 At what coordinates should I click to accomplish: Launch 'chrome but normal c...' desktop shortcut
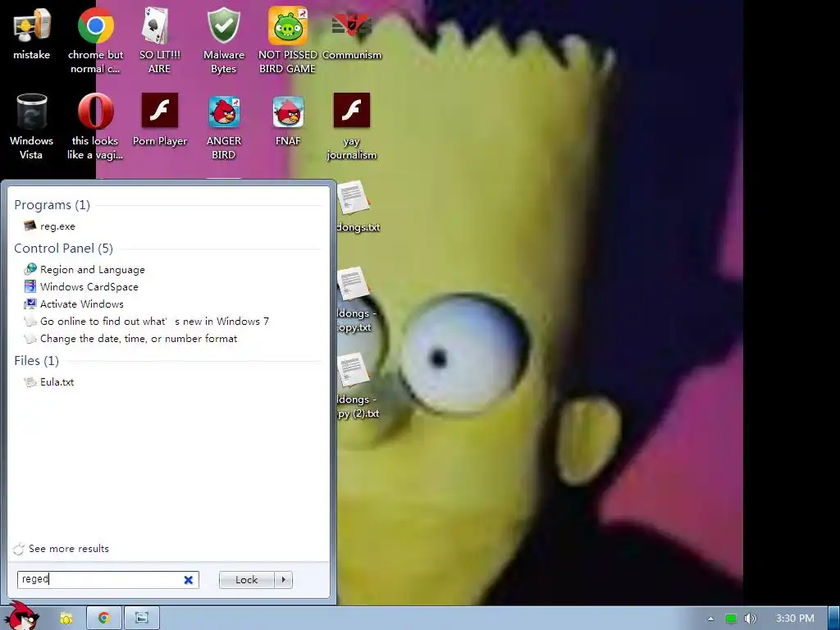[95, 40]
